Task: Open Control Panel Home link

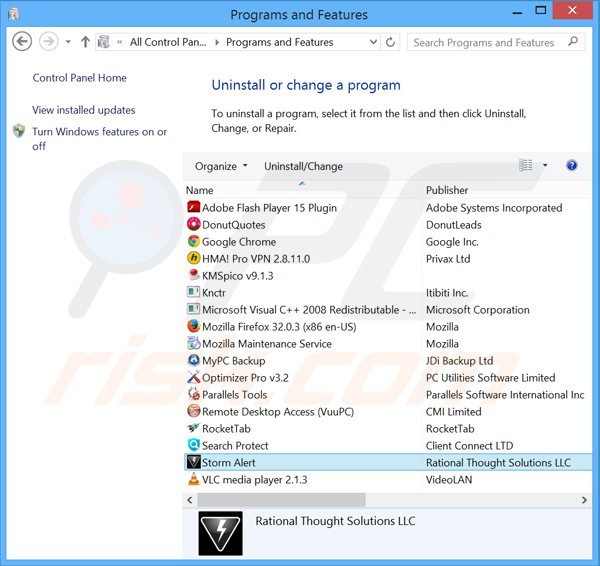Action: pos(79,78)
